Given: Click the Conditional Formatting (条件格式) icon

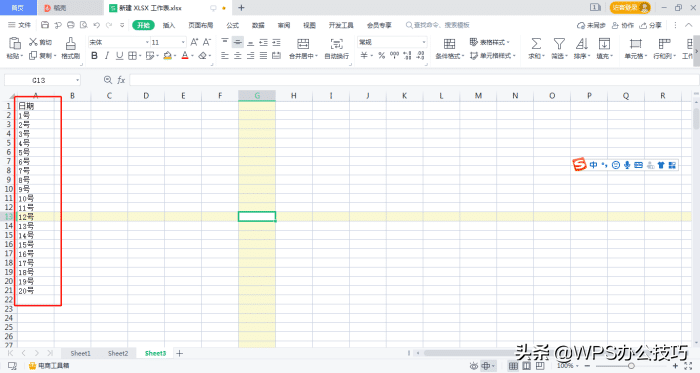Looking at the screenshot, I should (450, 44).
